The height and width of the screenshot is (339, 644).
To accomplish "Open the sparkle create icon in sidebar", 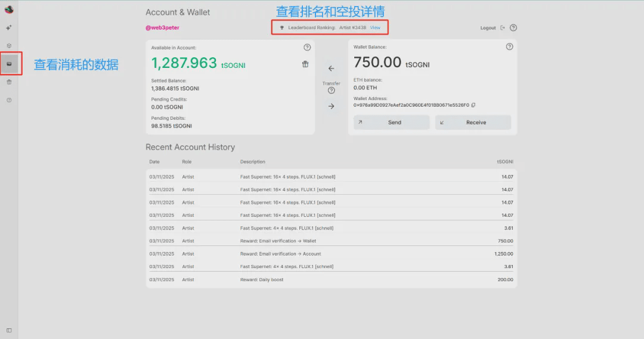I will point(9,27).
